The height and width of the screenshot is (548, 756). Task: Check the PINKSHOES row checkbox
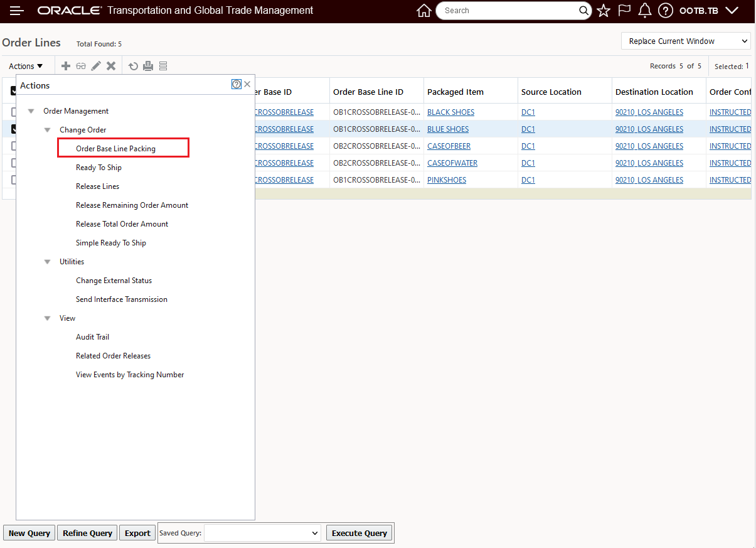click(13, 180)
